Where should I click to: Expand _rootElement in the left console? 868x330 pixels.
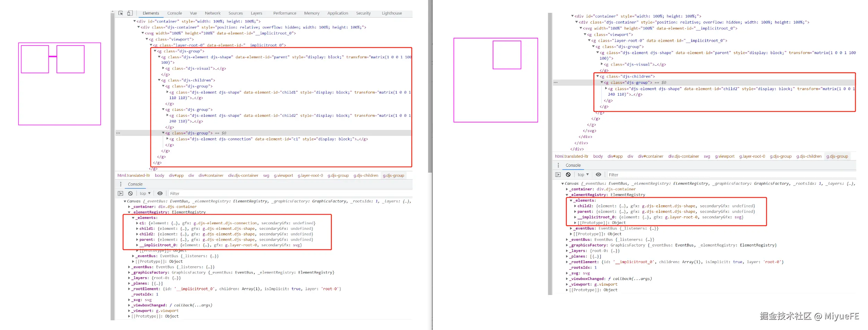pyautogui.click(x=129, y=289)
